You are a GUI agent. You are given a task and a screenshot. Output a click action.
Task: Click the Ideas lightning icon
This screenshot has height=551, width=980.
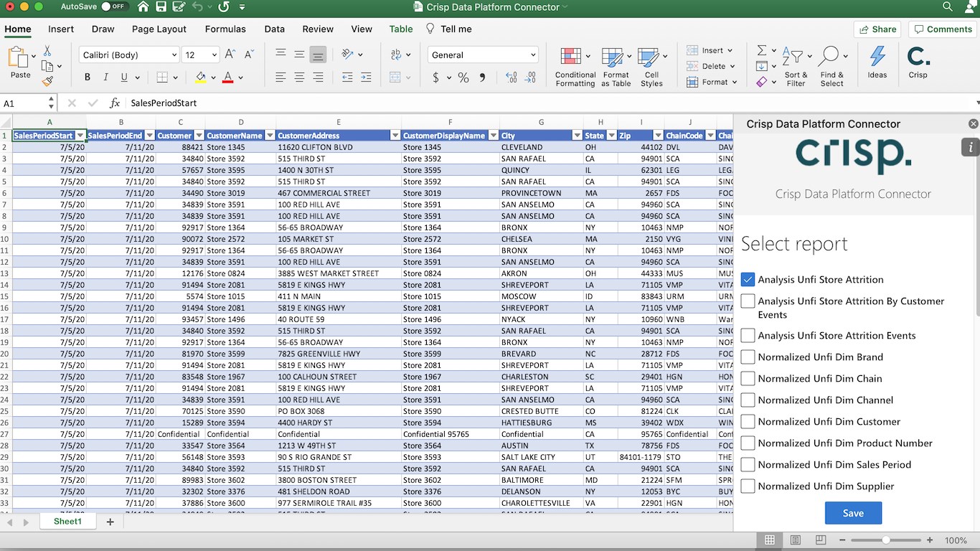coord(877,62)
